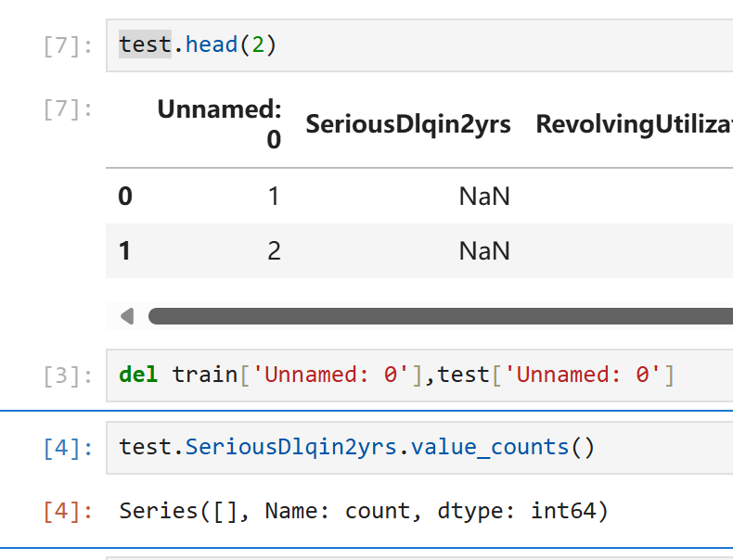
Task: Click the [7] input prompt of test.head
Action: tap(68, 45)
